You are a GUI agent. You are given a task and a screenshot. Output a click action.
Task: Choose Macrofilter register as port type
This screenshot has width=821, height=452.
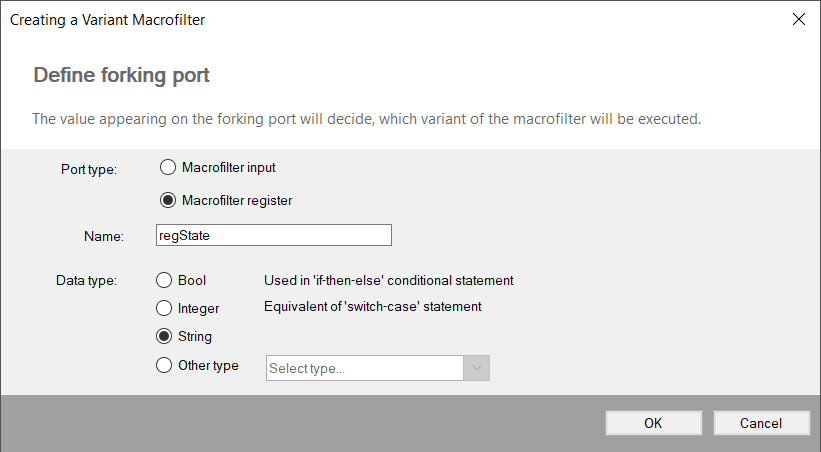click(x=168, y=200)
